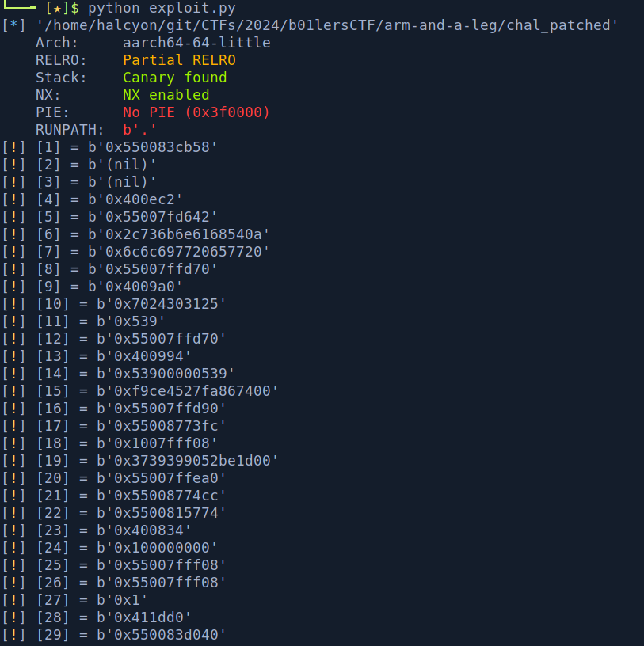This screenshot has height=646, width=644.
Task: Select the "aarch64-64-little" Arch value
Action: [x=196, y=43]
